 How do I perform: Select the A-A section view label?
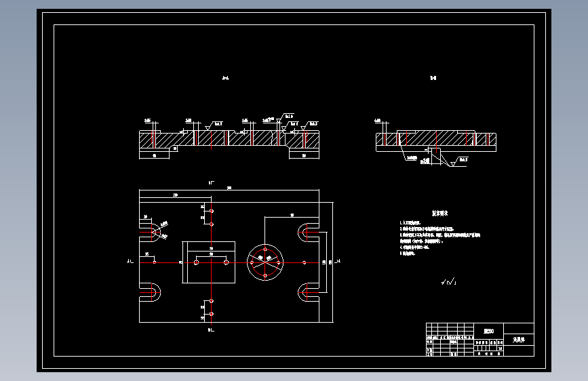225,78
